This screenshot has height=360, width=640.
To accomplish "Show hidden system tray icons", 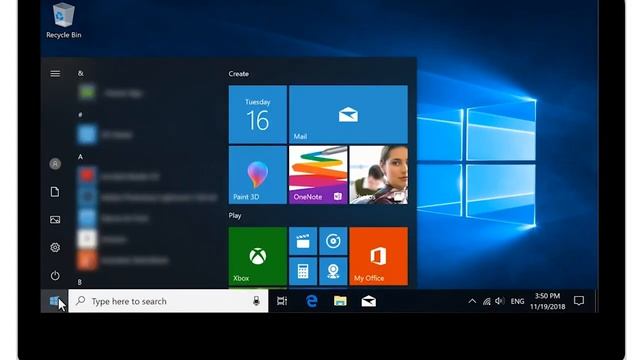I will (x=472, y=301).
